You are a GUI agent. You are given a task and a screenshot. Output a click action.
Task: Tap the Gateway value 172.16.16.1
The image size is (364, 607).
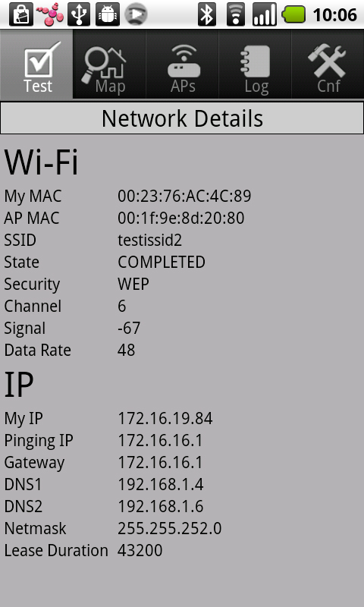[160, 463]
